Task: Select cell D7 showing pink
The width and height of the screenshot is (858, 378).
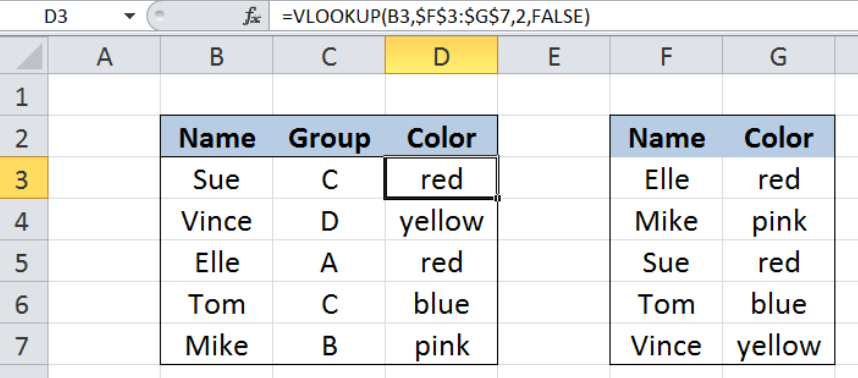Action: 441,344
